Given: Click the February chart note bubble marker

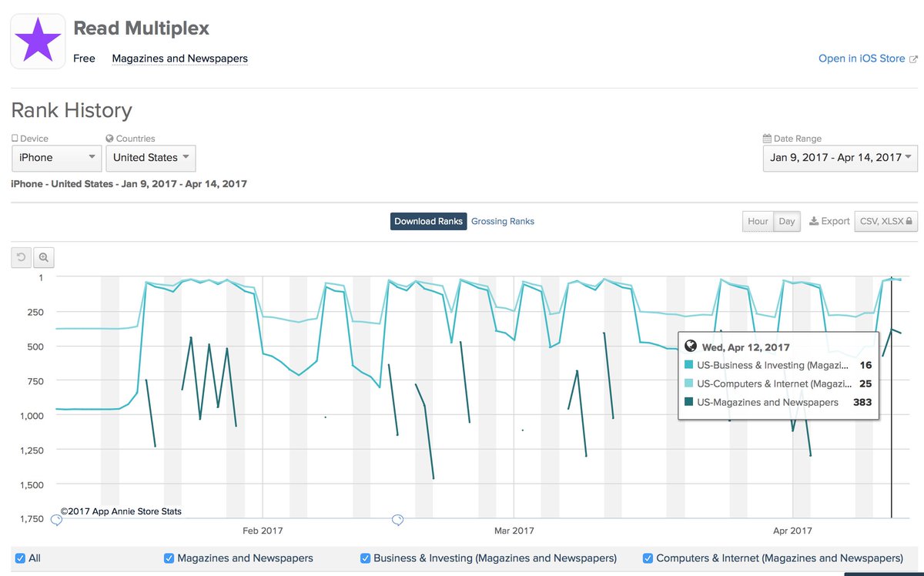Looking at the screenshot, I should click(x=397, y=521).
